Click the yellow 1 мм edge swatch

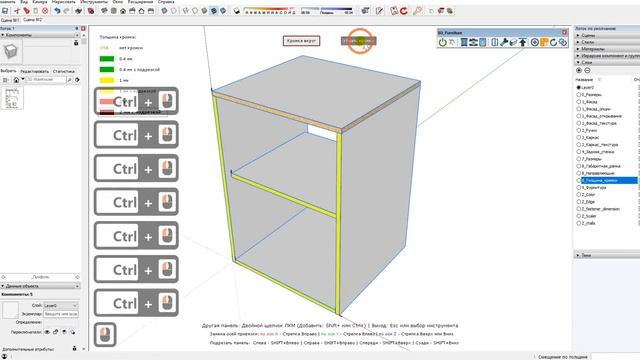click(x=107, y=80)
